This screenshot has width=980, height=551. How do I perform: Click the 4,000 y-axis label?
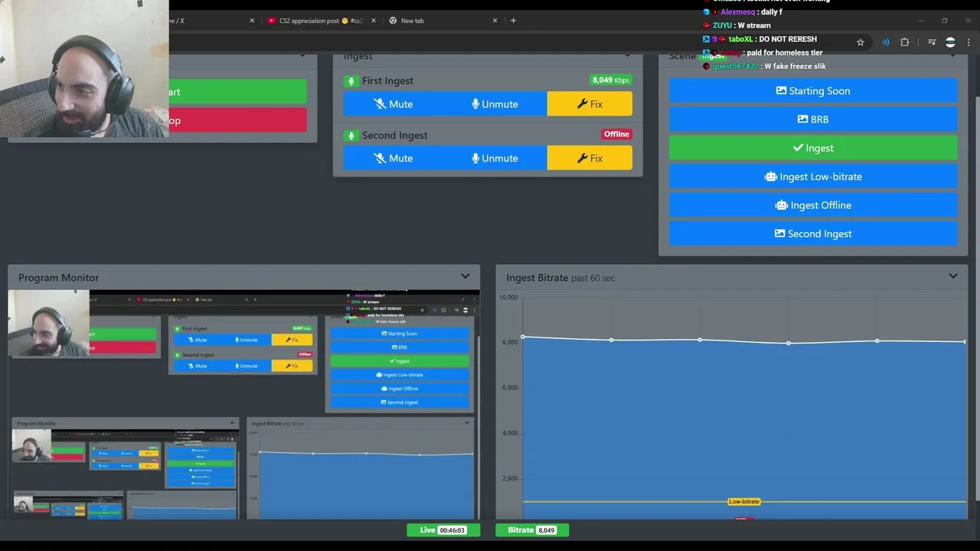(510, 433)
